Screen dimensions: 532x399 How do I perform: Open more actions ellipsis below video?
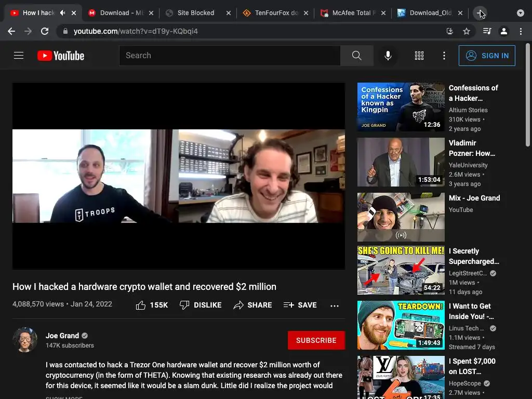click(335, 305)
